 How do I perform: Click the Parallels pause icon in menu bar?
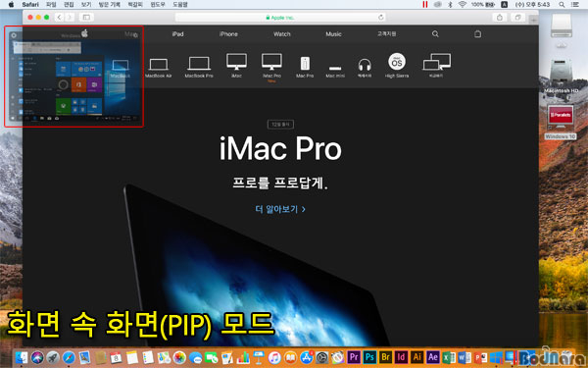pos(425,5)
